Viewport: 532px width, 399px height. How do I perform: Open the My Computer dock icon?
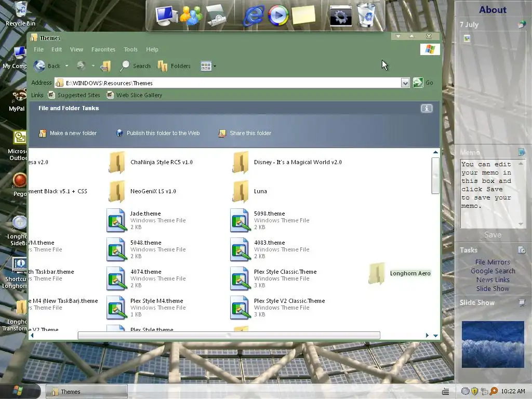click(x=166, y=16)
